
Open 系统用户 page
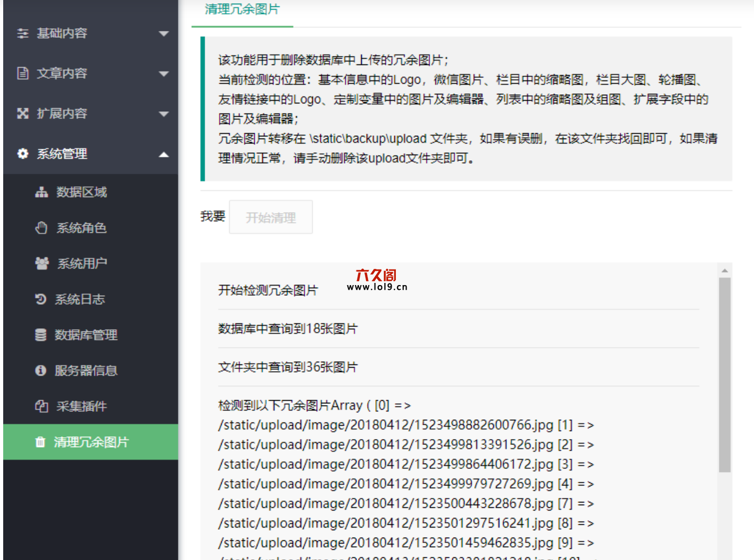[x=91, y=263]
